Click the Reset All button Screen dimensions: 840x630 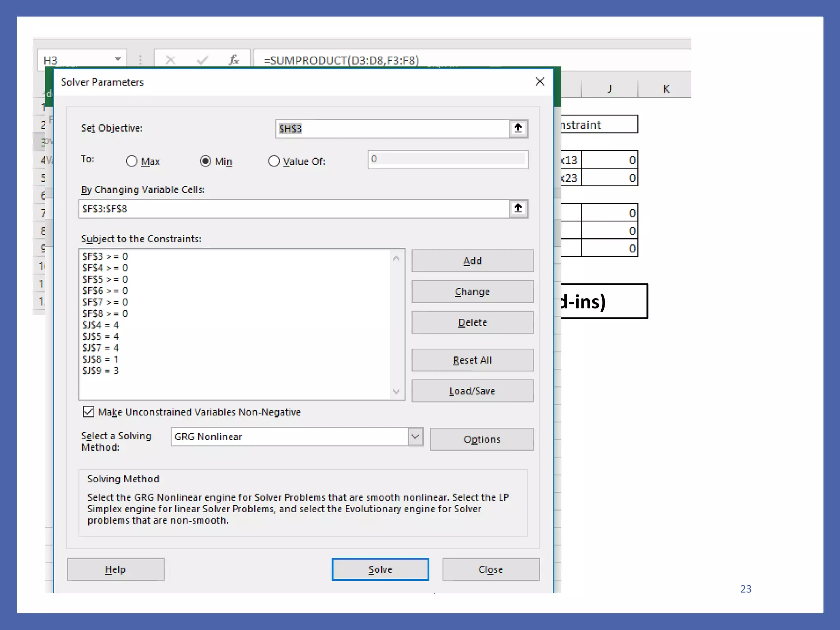pos(472,360)
